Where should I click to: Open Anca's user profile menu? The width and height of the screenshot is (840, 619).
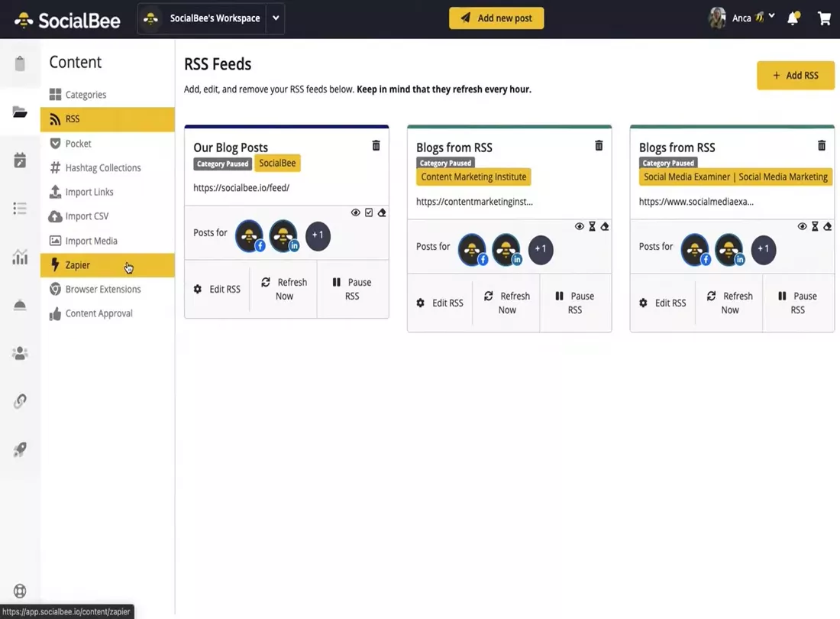pyautogui.click(x=741, y=18)
